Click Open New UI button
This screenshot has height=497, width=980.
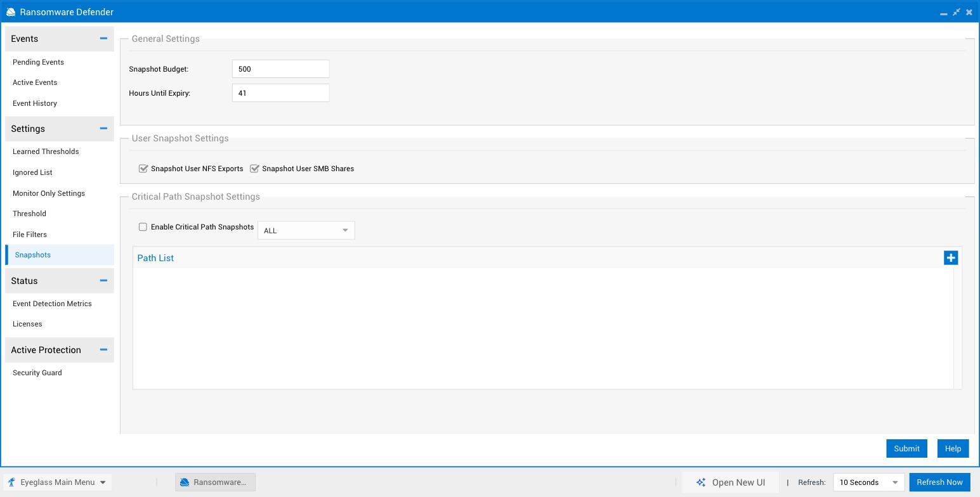[730, 482]
